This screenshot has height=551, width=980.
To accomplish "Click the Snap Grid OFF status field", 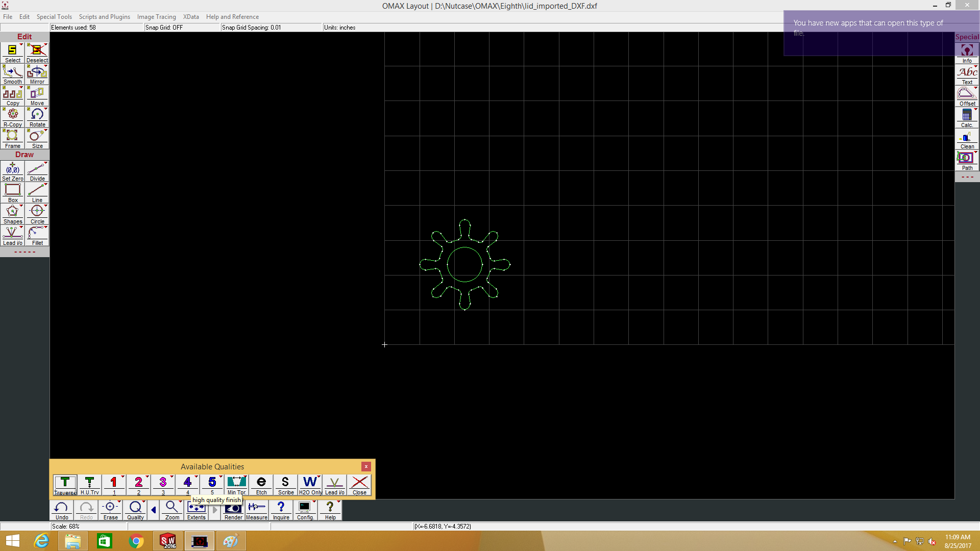I will click(182, 28).
